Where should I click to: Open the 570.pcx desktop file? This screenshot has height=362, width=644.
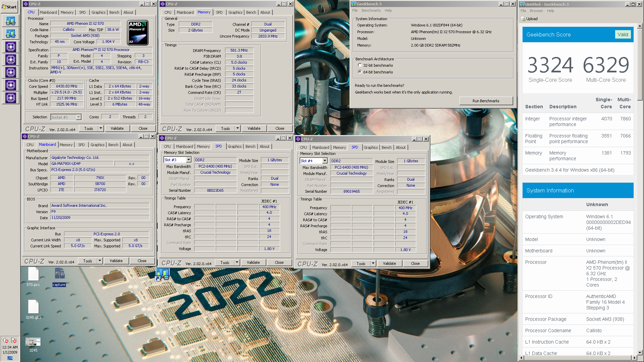[33, 277]
